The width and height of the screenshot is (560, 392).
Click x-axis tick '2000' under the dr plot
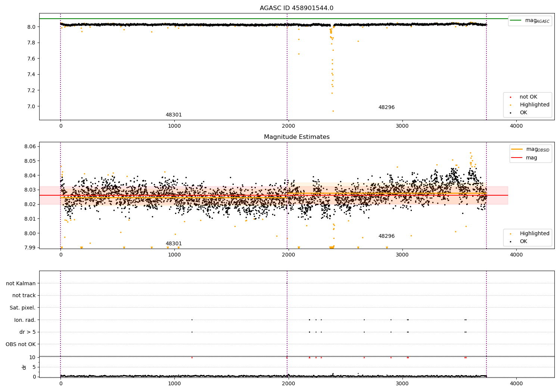[x=288, y=384]
